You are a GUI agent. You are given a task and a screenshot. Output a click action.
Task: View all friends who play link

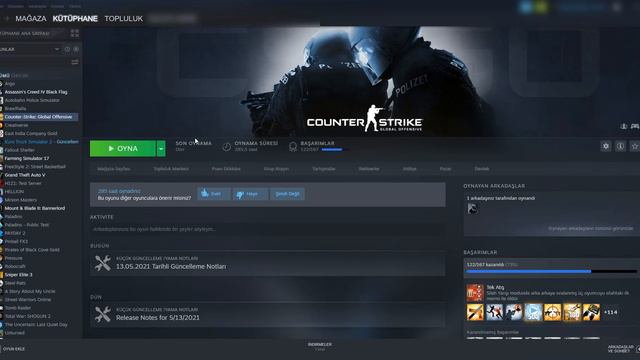591,229
